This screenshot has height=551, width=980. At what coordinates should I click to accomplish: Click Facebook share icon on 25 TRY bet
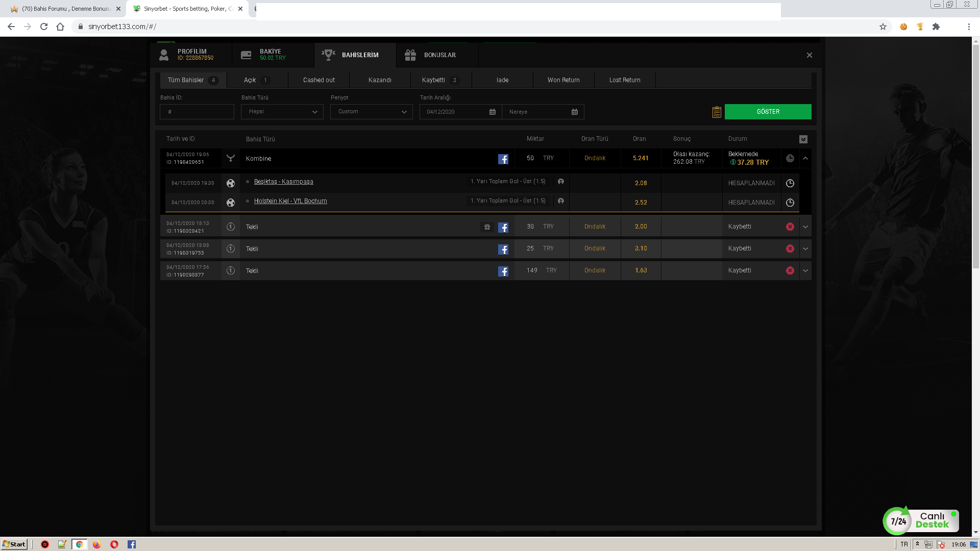[x=503, y=249]
